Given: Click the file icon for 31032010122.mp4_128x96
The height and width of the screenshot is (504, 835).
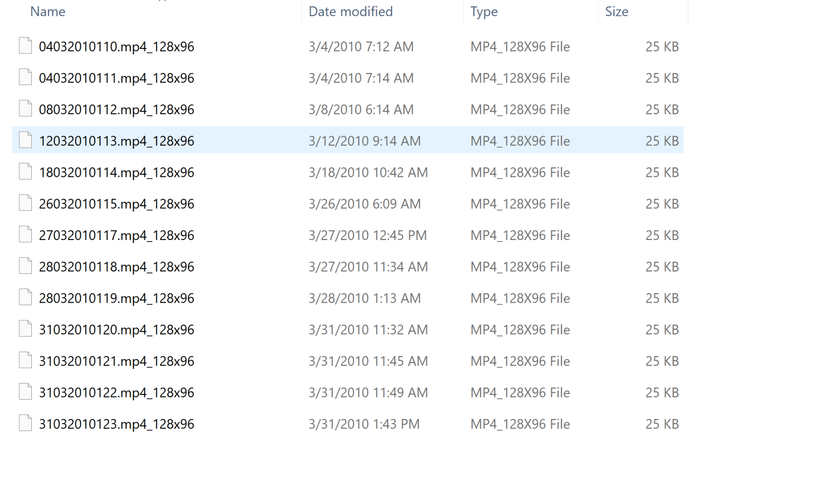Looking at the screenshot, I should 25,392.
